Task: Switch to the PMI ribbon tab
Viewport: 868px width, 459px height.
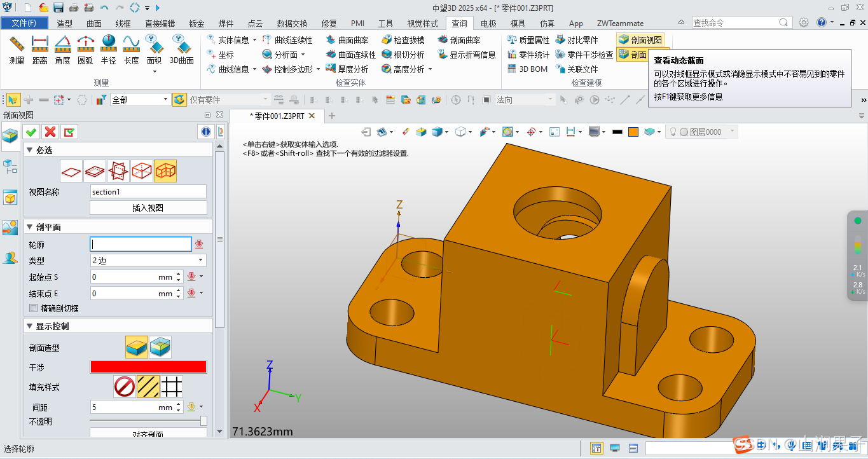Action: click(x=357, y=24)
